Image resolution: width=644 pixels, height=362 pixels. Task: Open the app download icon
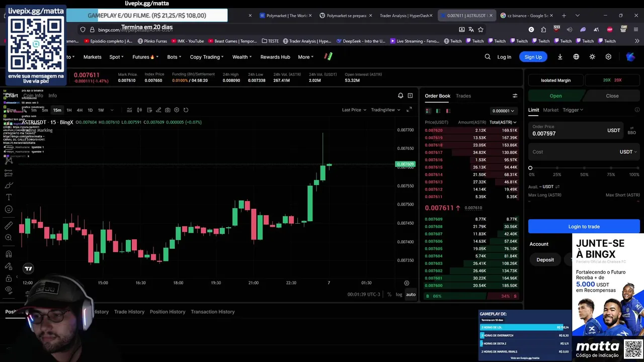pyautogui.click(x=560, y=57)
